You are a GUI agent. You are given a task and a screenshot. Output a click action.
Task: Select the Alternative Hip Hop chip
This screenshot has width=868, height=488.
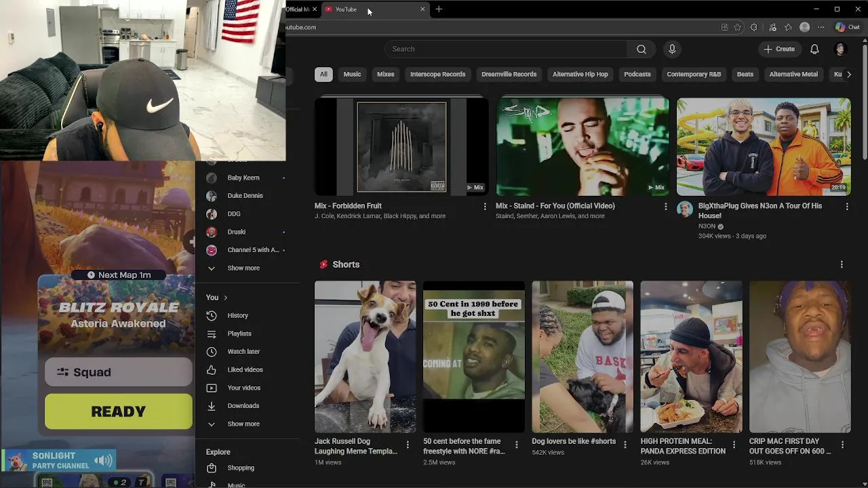click(x=580, y=75)
